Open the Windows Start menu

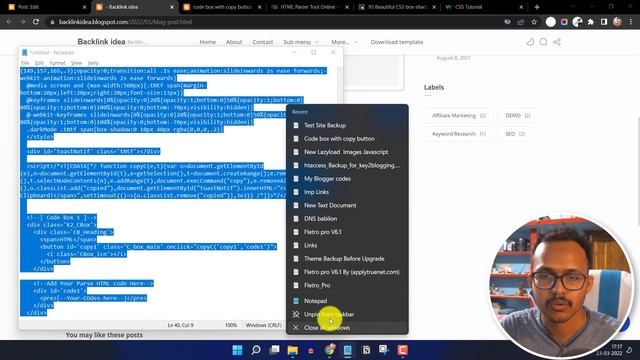pyautogui.click(x=237, y=350)
